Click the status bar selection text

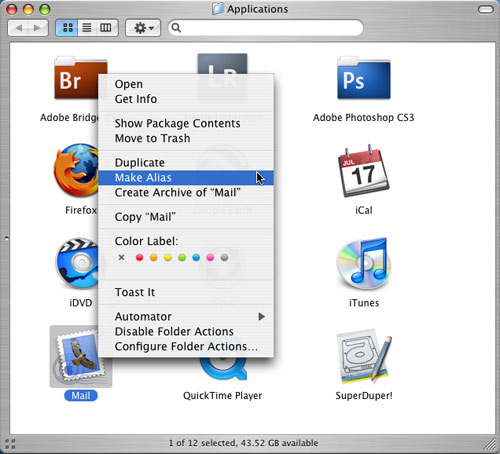click(x=243, y=443)
